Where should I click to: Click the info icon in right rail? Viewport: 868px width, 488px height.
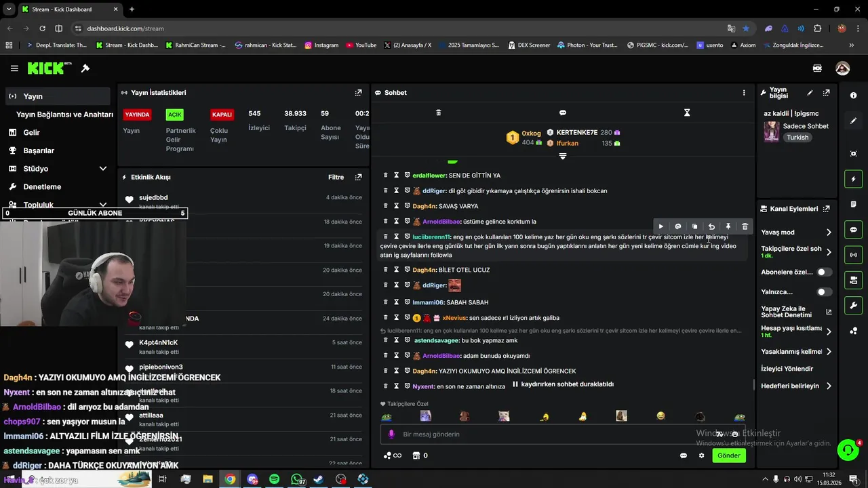[x=853, y=96]
